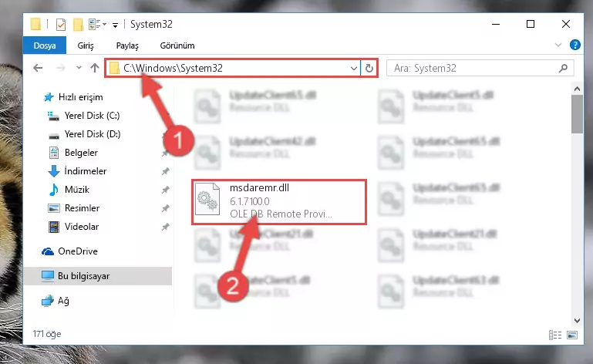593x364 pixels.
Task: Select the msdaremr.dll file
Action: point(279,202)
